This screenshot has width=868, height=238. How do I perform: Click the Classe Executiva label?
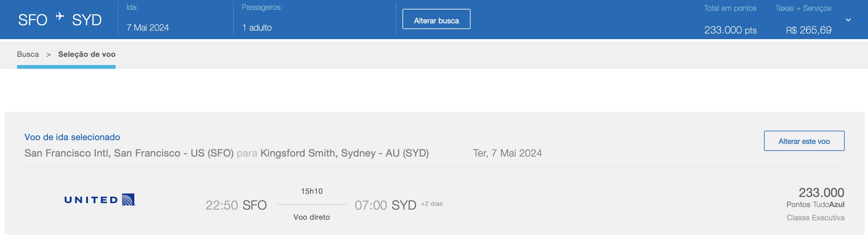pyautogui.click(x=815, y=218)
